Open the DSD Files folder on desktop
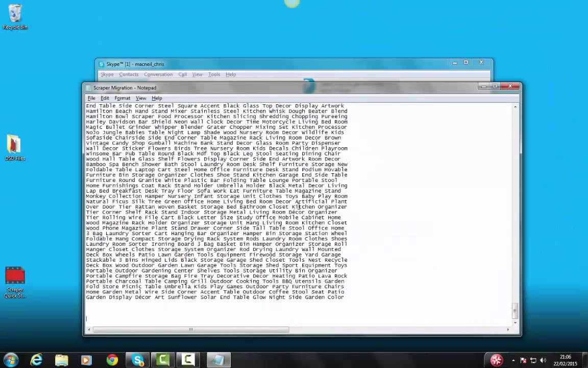The image size is (588, 368). pos(15,148)
